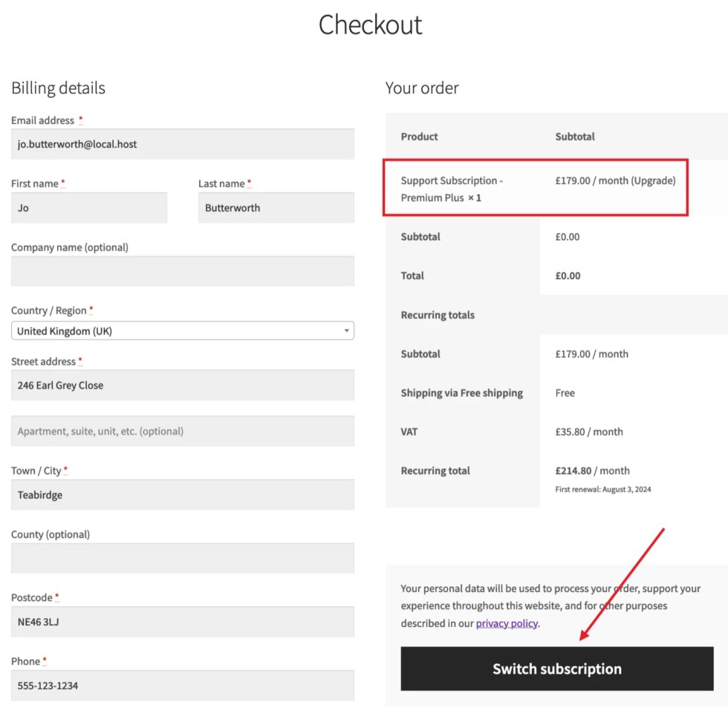Focus the Phone number field

click(182, 686)
